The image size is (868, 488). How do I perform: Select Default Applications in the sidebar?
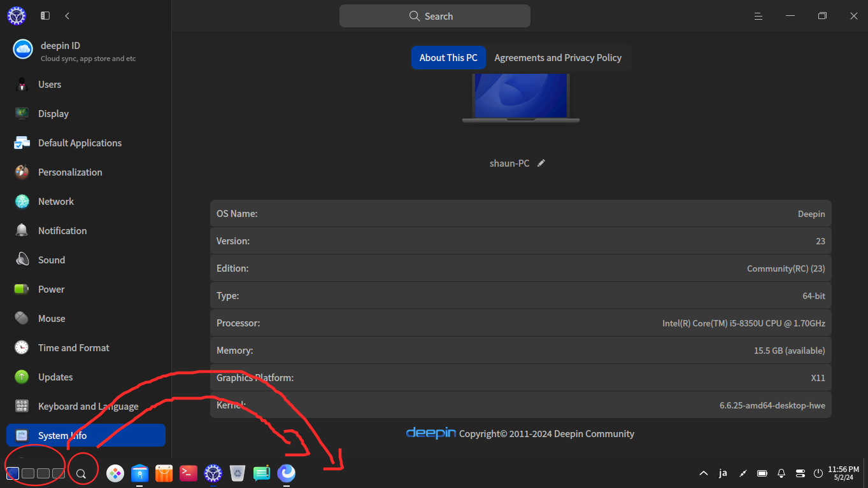86,143
